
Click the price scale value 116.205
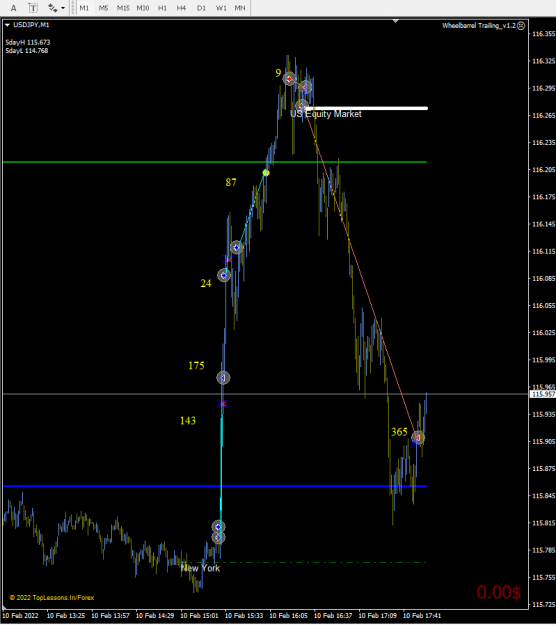coord(544,169)
